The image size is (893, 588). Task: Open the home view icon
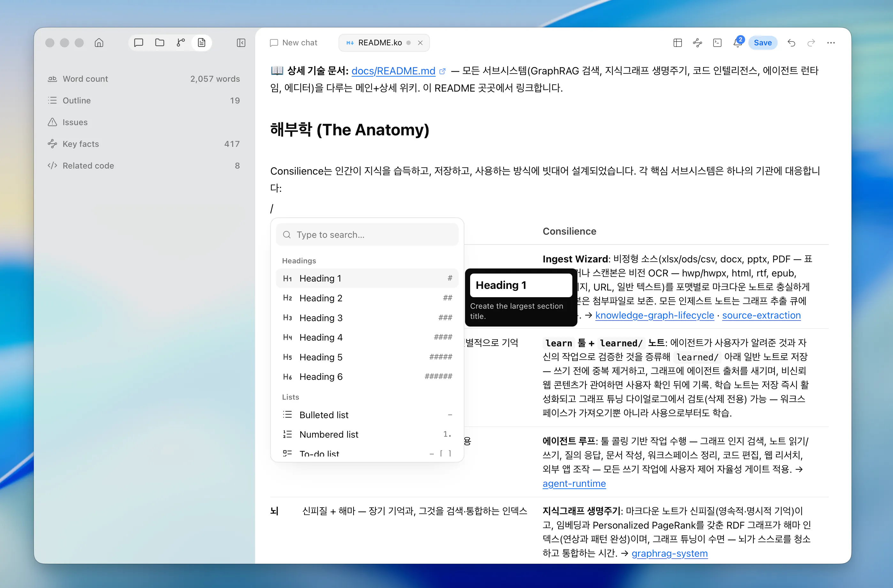[x=99, y=43]
